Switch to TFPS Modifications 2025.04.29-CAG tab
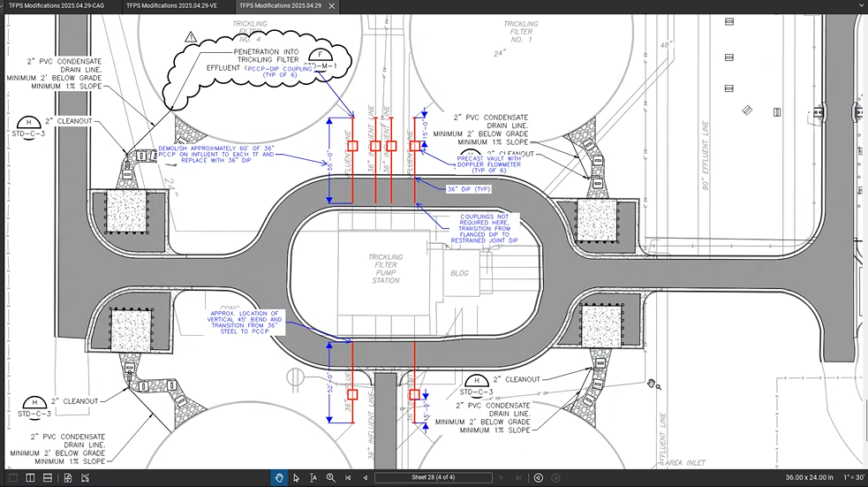The width and height of the screenshot is (868, 487). click(x=57, y=5)
